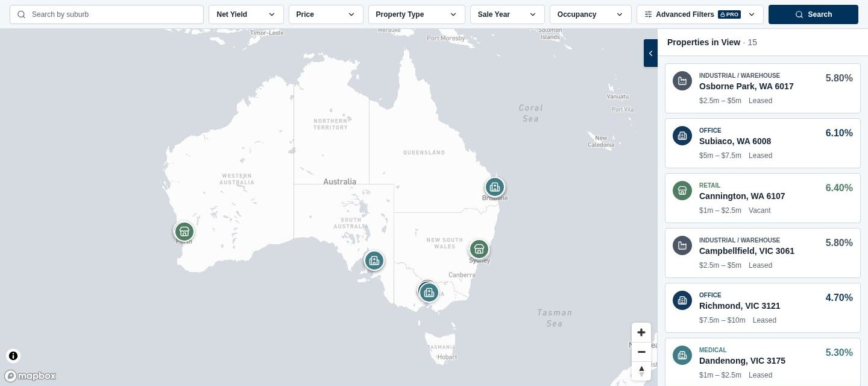Open the Richmond, VIC 3121 listing

[x=763, y=308]
